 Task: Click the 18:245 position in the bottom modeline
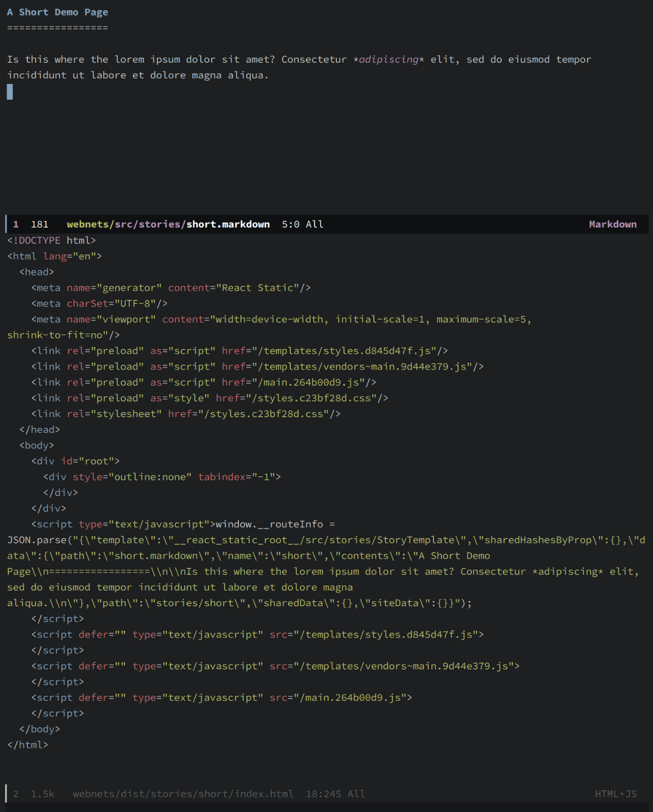pos(323,794)
